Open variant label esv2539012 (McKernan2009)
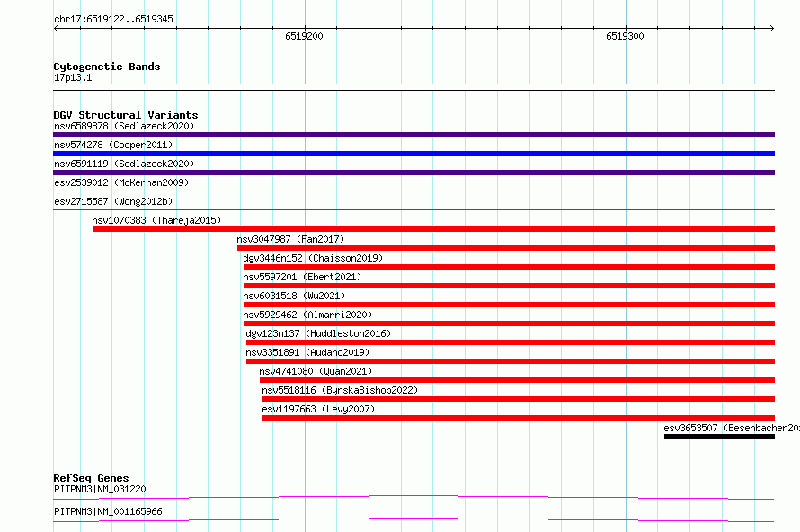The image size is (800, 532). point(121,182)
